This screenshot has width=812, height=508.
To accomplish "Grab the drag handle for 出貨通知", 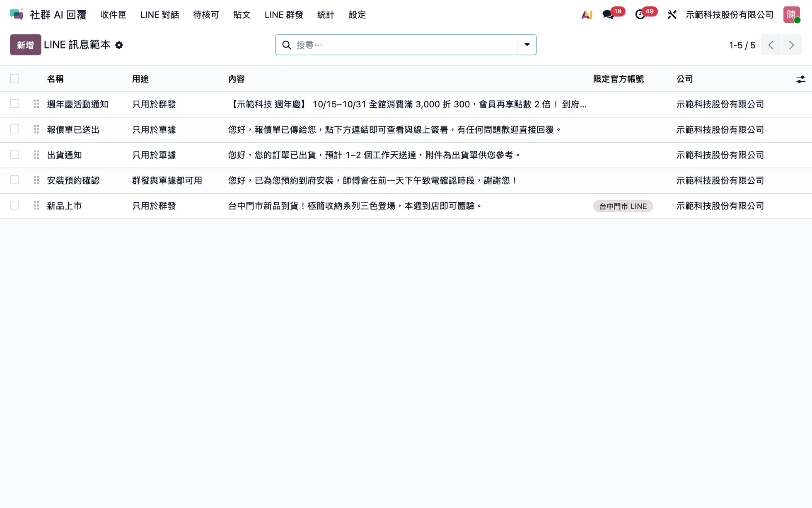I will coord(36,155).
